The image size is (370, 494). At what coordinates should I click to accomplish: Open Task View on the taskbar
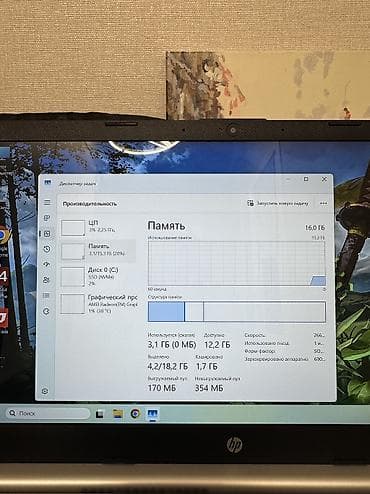click(x=100, y=414)
